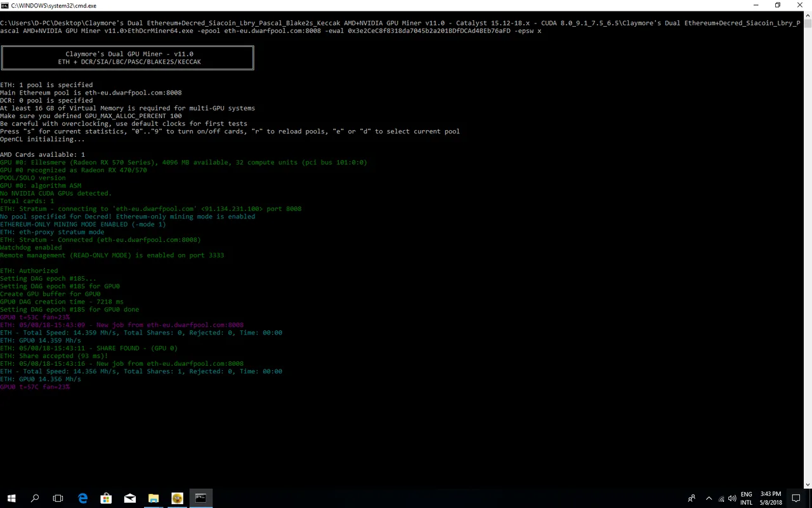
Task: Click line 'No NVIDIA CUDA GPUs detected.'
Action: [x=56, y=194]
